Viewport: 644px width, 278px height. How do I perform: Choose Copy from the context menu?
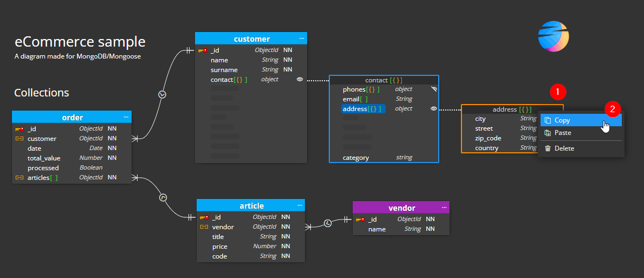562,120
